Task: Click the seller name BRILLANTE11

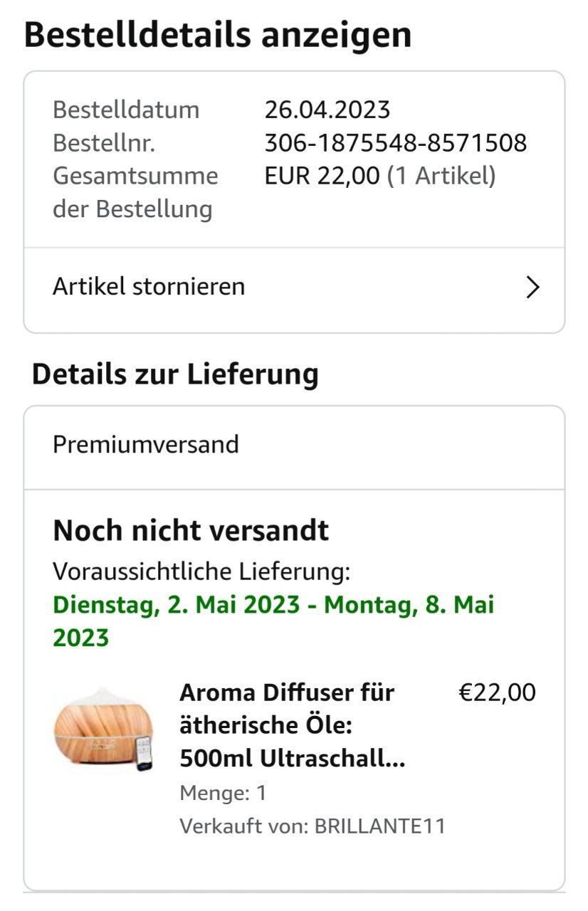Action: pos(379,826)
